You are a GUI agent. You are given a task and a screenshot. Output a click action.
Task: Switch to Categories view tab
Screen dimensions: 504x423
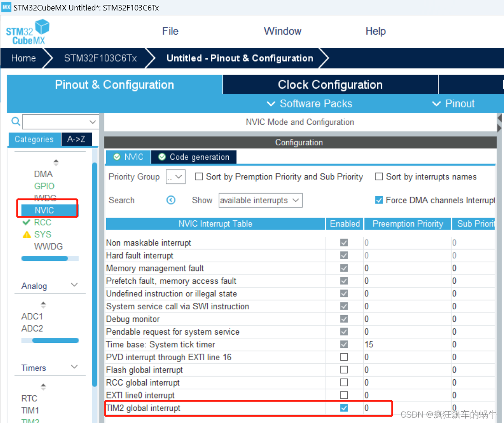tap(34, 139)
